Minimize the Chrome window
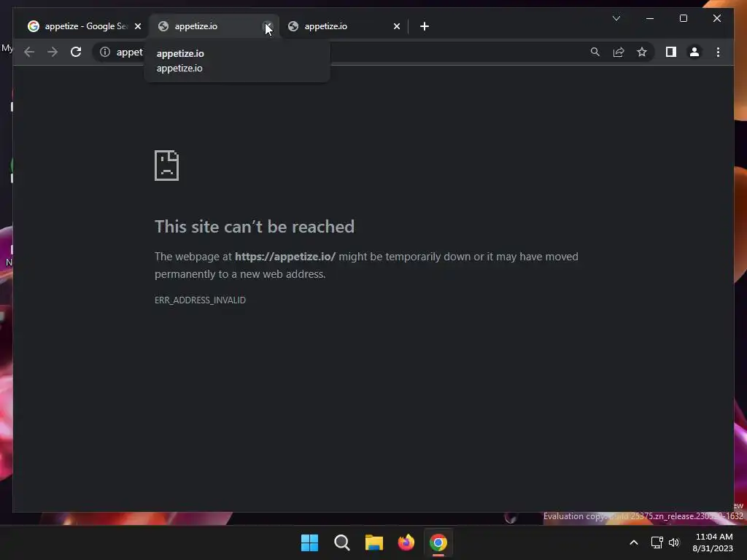The width and height of the screenshot is (747, 560). point(650,18)
